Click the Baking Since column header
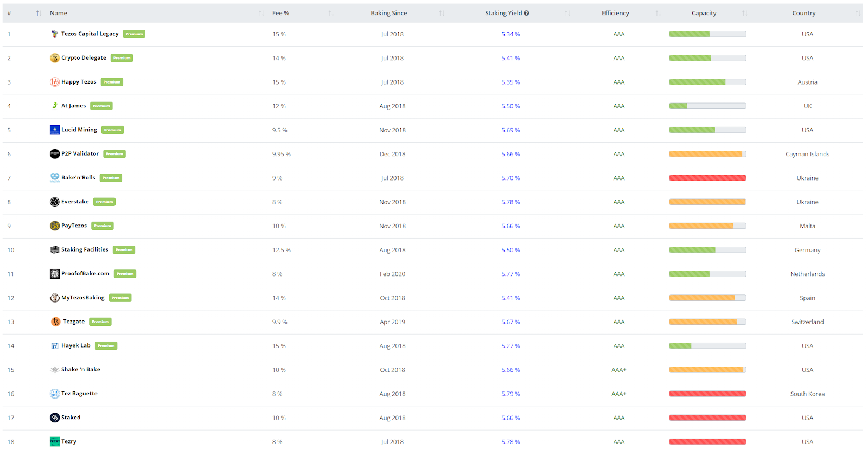 [389, 13]
